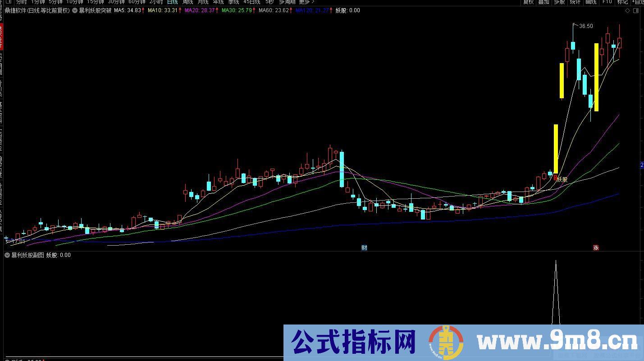Click the 叠加 overlay button
This screenshot has height=361, width=644.
point(544,2)
